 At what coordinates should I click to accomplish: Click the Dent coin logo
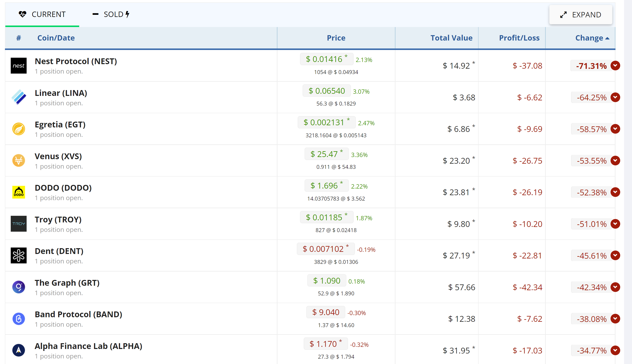tap(18, 255)
